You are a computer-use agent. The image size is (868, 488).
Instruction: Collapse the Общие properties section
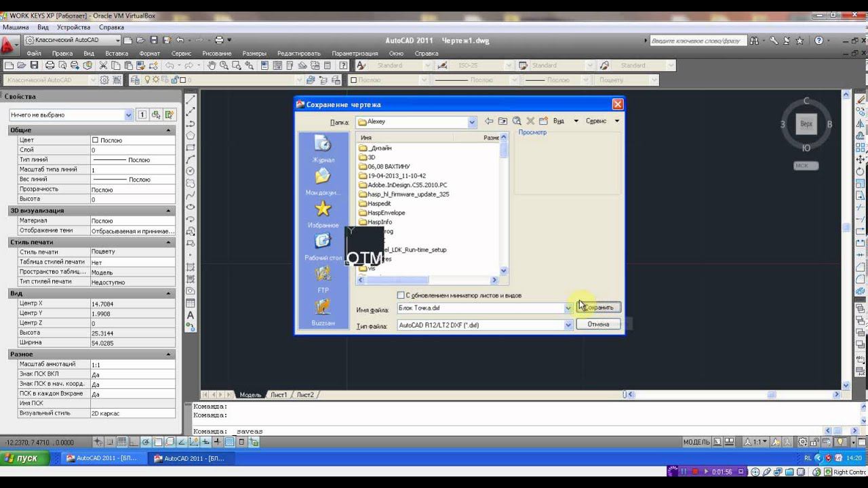[169, 130]
